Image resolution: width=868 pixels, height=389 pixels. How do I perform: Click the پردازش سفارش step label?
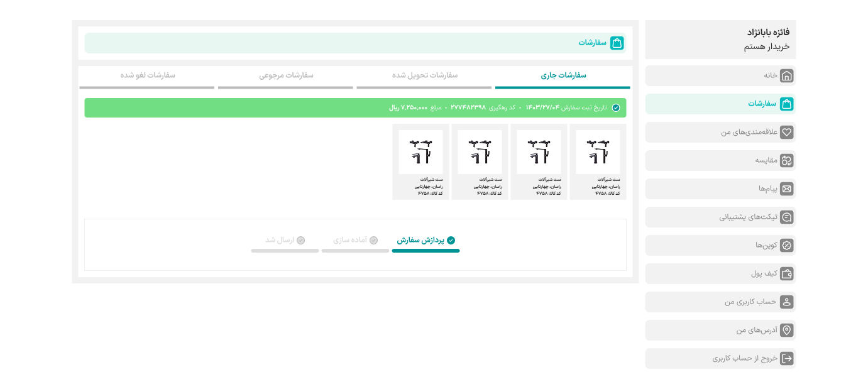point(420,240)
